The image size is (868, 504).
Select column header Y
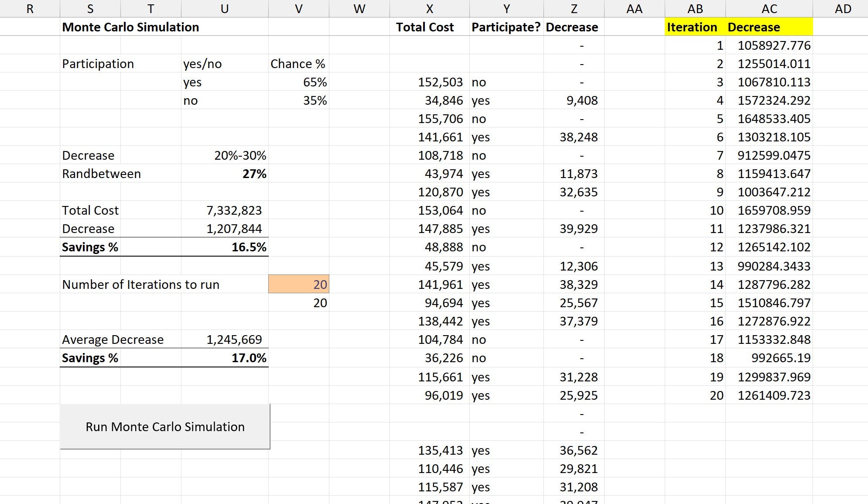coord(506,9)
